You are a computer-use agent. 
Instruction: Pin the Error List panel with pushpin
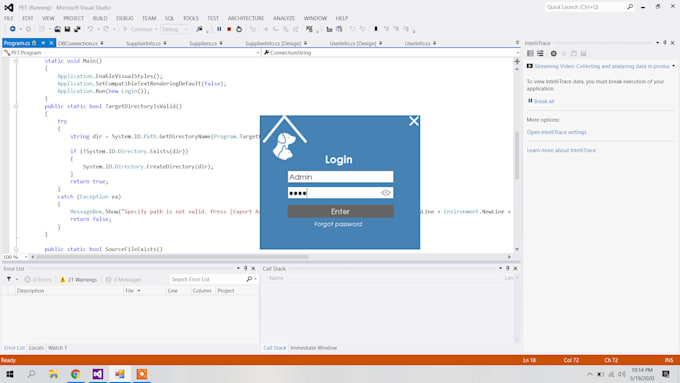pyautogui.click(x=245, y=268)
